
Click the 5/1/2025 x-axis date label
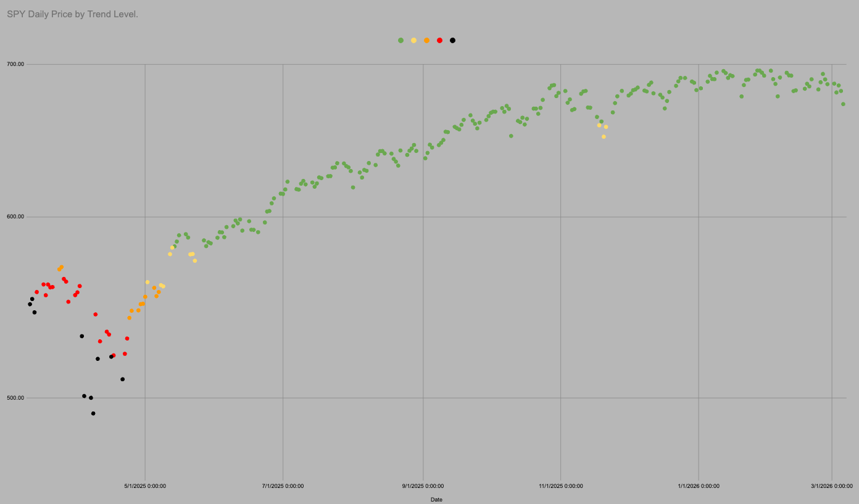(145, 486)
